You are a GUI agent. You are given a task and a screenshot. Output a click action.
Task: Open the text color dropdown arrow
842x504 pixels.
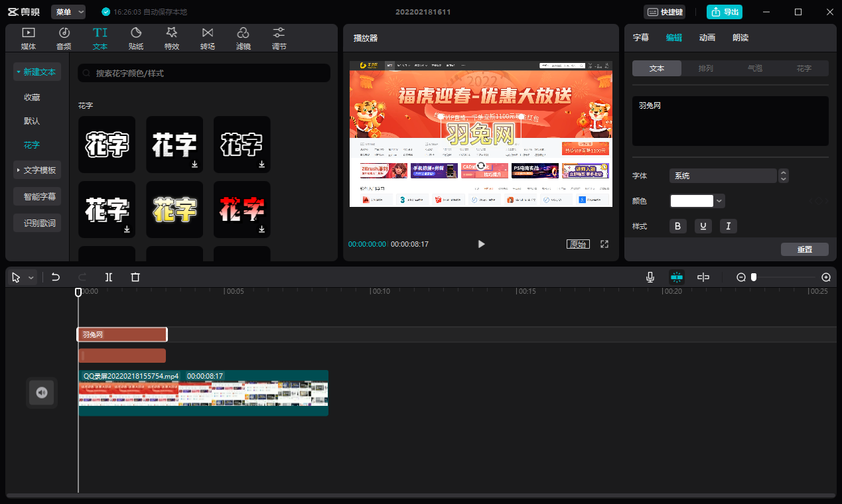click(x=720, y=201)
